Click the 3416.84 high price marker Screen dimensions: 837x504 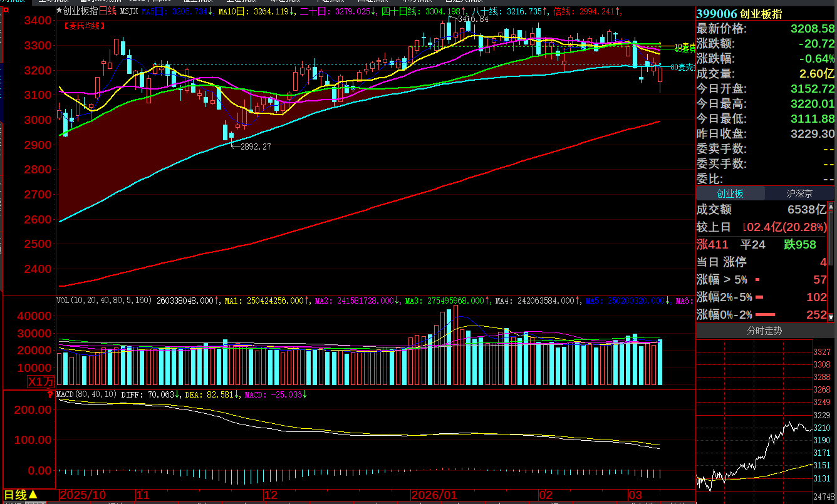(x=473, y=19)
